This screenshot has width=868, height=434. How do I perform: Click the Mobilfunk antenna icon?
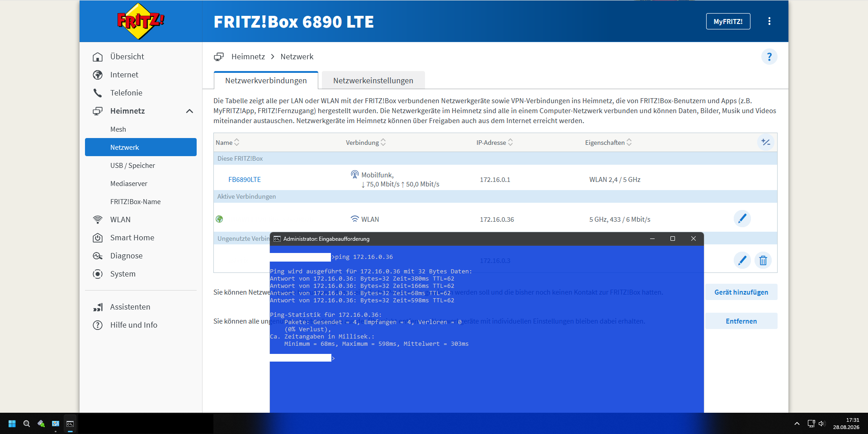(355, 175)
